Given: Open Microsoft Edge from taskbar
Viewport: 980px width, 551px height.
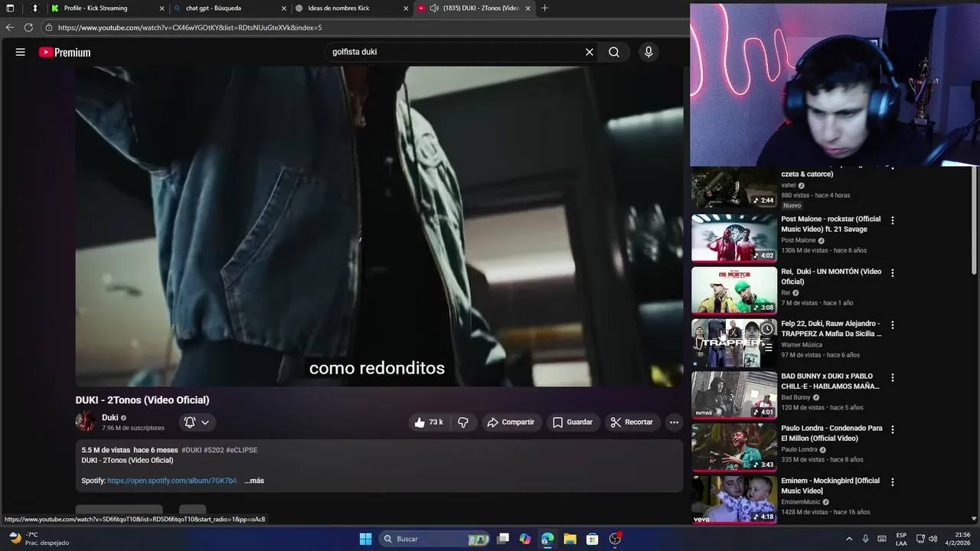Looking at the screenshot, I should [547, 539].
